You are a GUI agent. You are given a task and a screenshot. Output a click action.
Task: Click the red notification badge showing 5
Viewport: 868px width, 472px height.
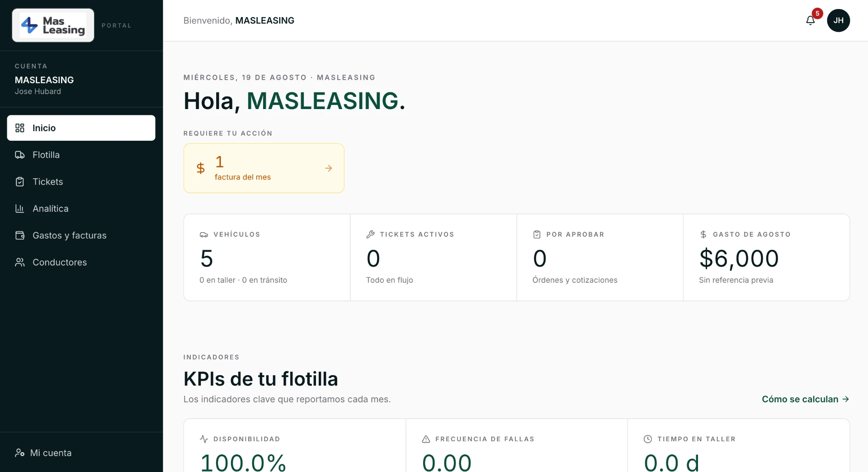[x=817, y=13]
